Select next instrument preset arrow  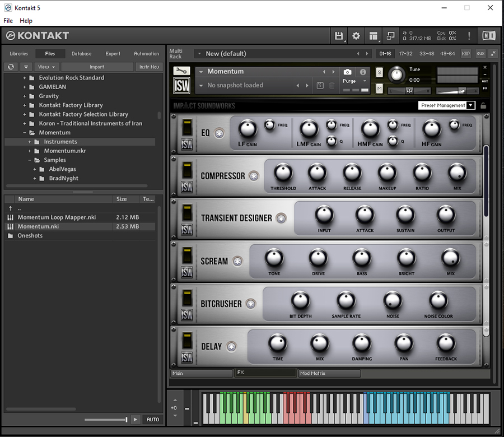pyautogui.click(x=333, y=72)
